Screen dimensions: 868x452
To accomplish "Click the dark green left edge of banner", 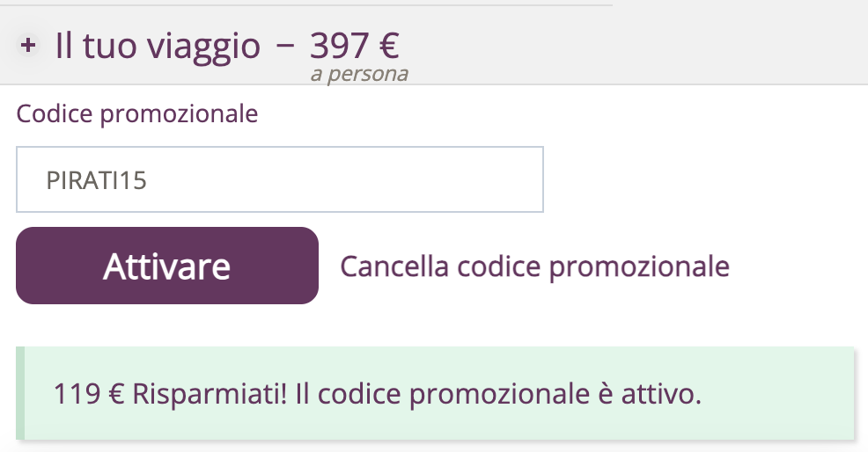I will [20, 393].
